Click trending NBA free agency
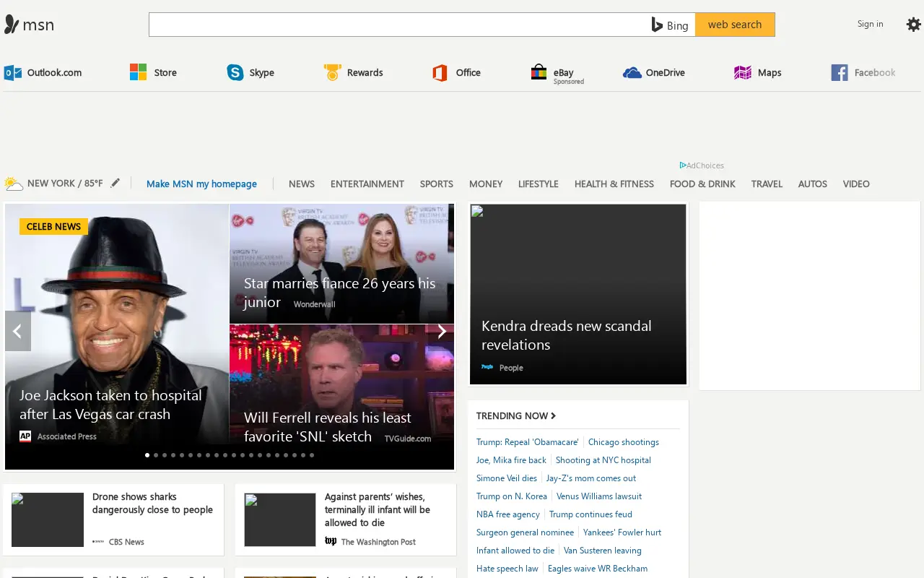Screen dimensions: 924x578 [x=508, y=514]
